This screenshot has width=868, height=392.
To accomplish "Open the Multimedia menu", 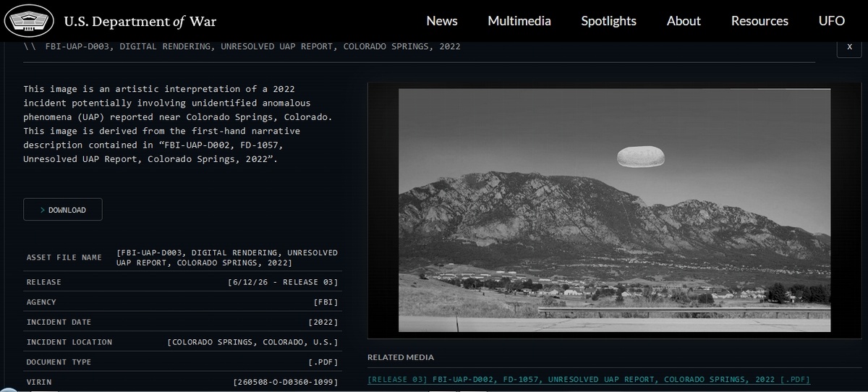I will pos(519,21).
